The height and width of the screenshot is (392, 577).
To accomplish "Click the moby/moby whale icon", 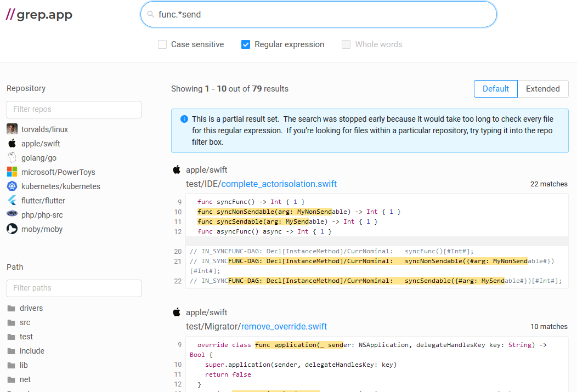I will [x=12, y=229].
